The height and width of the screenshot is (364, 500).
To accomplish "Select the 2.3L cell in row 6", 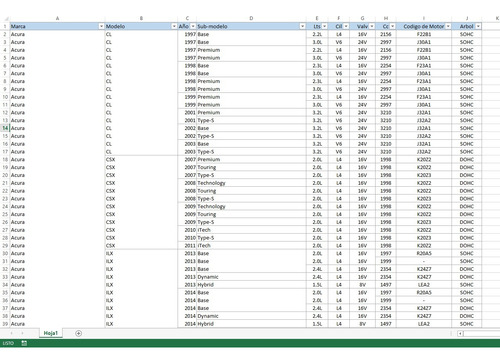I will (x=317, y=66).
